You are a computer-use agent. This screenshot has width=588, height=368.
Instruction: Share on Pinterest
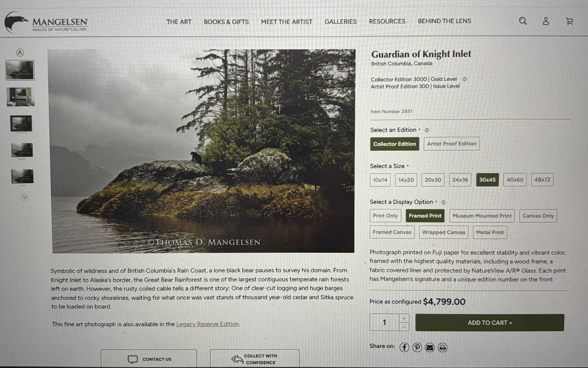[417, 347]
